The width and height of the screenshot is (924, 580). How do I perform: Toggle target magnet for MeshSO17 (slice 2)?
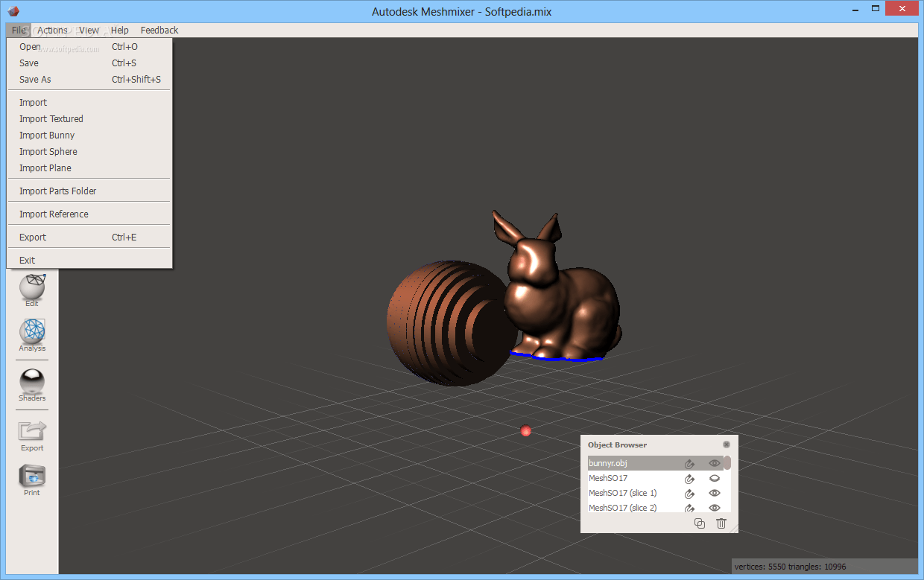[690, 508]
